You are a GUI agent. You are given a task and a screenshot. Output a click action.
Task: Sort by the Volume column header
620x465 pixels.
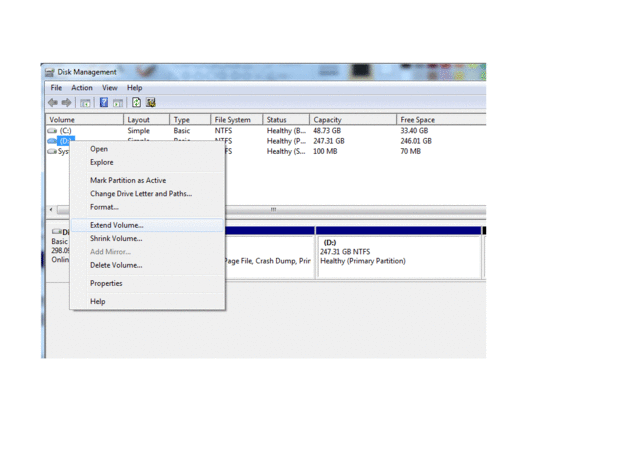tap(85, 119)
